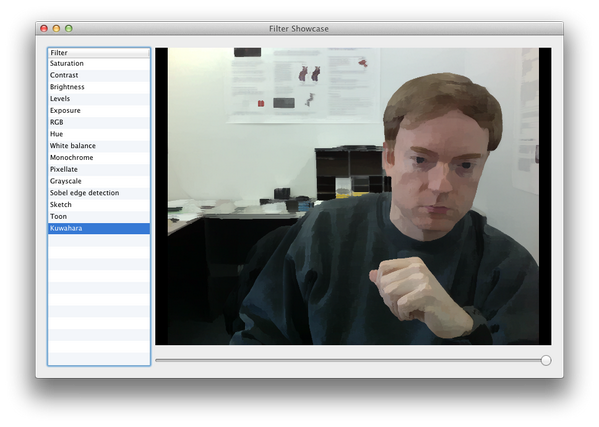Image resolution: width=599 pixels, height=427 pixels.
Task: Pick the Exposure filter
Action: (99, 111)
